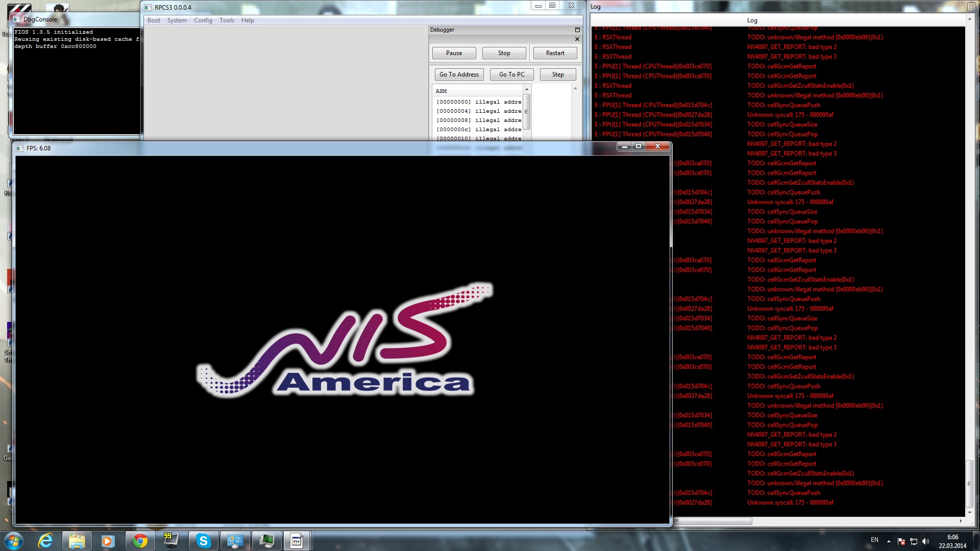Close the Debugger panel with X icon
This screenshot has width=980, height=551.
tap(577, 39)
